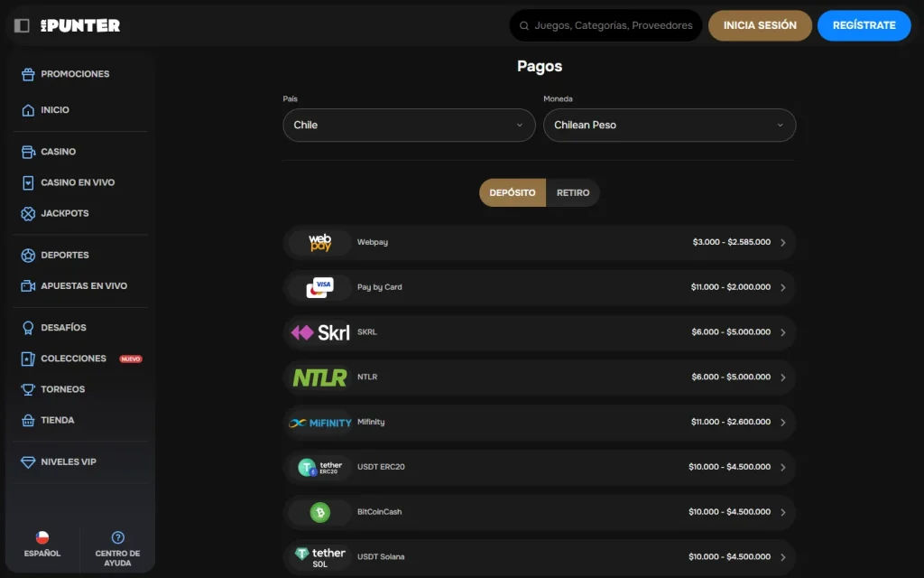Open the Moneda dropdown showing Chilean Peso
This screenshot has height=578, width=924.
point(670,125)
